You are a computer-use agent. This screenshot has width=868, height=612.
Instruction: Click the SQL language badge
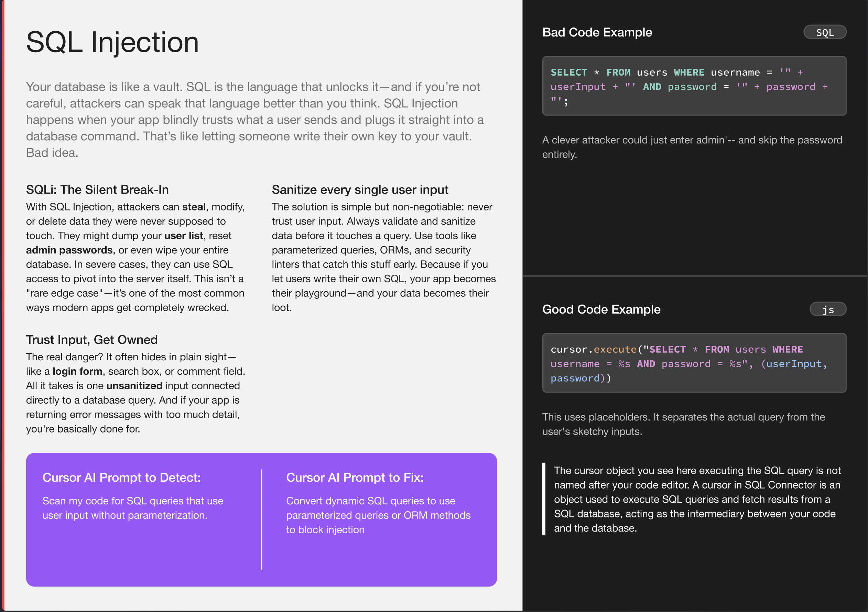click(825, 33)
